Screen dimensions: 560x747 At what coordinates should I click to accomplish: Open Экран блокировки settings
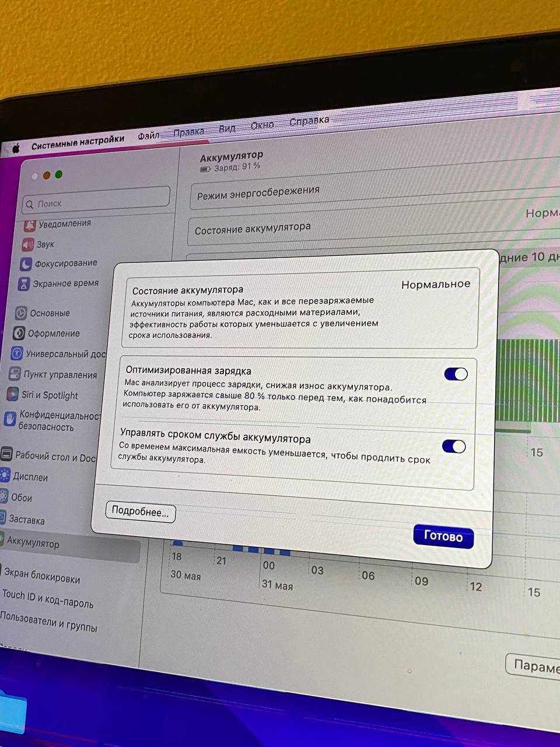(42, 575)
